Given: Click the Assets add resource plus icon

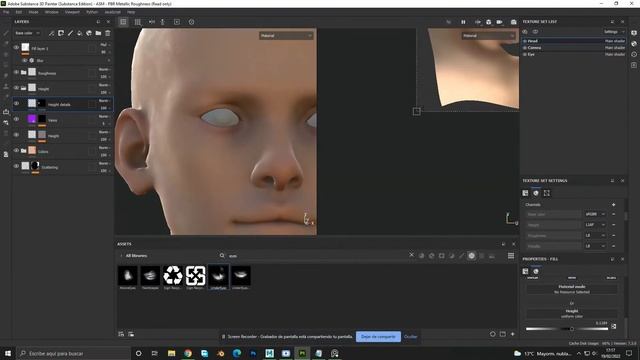Looking at the screenshot, I should [513, 334].
